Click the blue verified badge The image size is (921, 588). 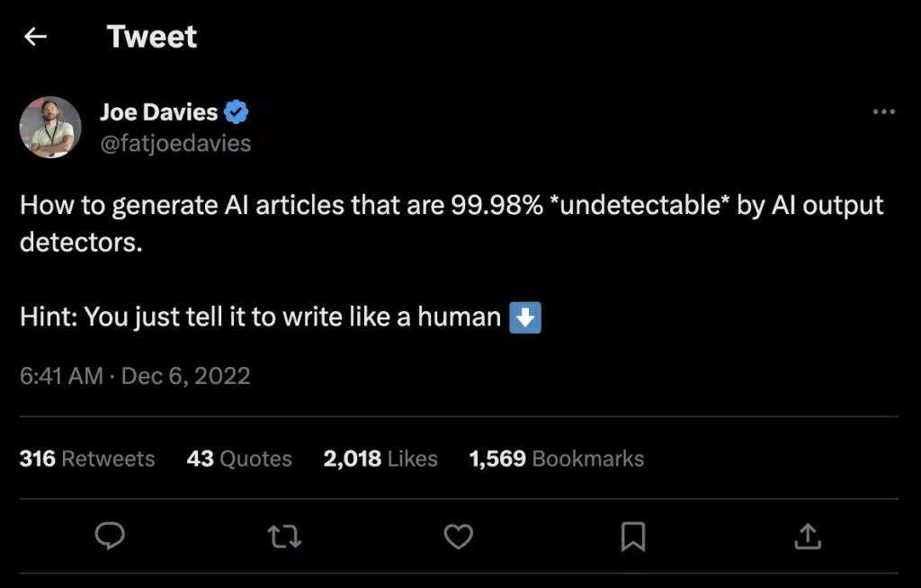[237, 112]
